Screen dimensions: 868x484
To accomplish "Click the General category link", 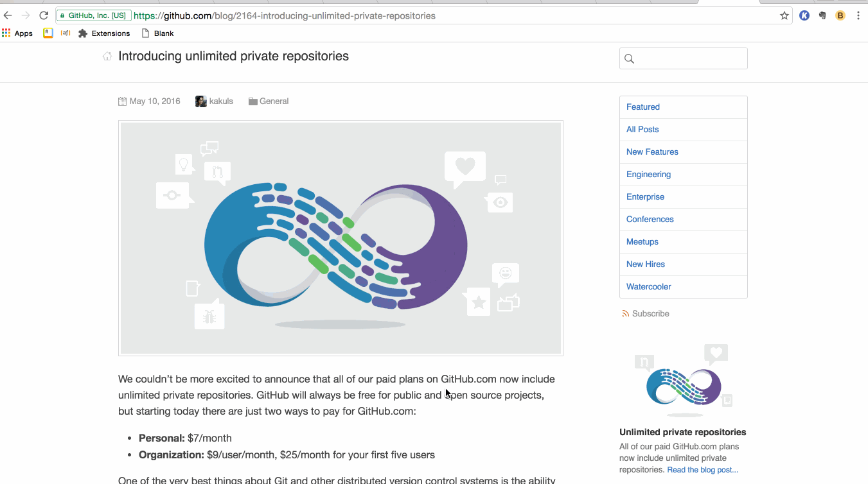I will 274,101.
